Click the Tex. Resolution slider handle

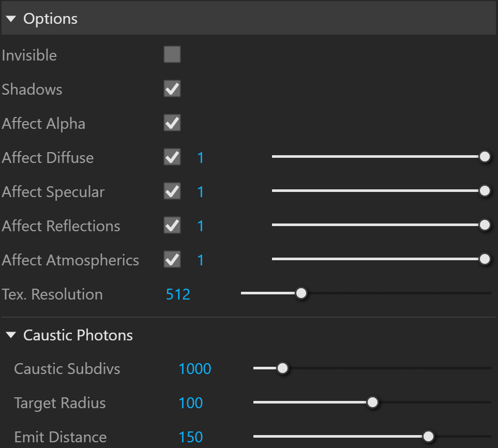(x=301, y=293)
